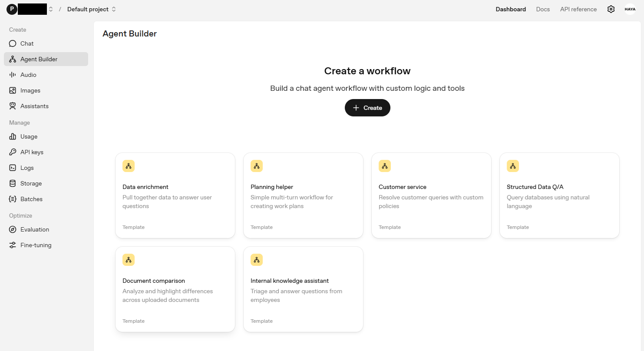644x351 pixels.
Task: Open the Data enrichment template
Action: pyautogui.click(x=175, y=195)
